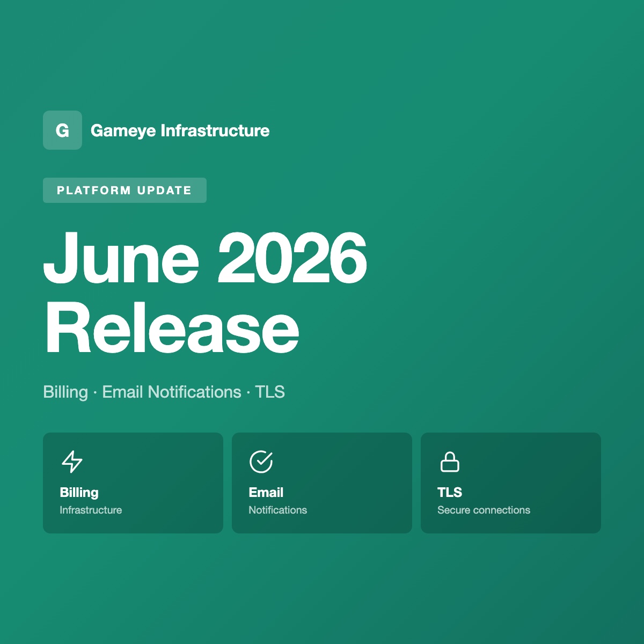Click the lightning bolt Billing icon
The image size is (644, 644).
pyautogui.click(x=72, y=462)
